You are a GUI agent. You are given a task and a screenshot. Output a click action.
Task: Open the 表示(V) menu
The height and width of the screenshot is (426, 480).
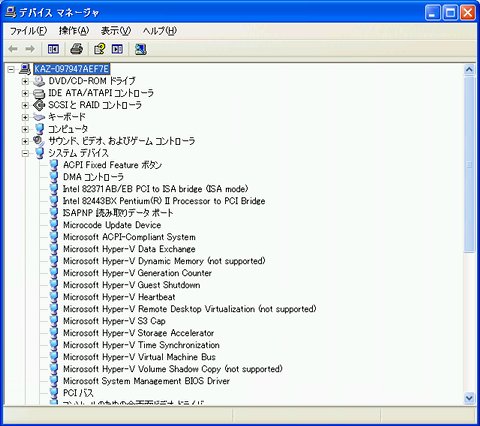(x=116, y=31)
